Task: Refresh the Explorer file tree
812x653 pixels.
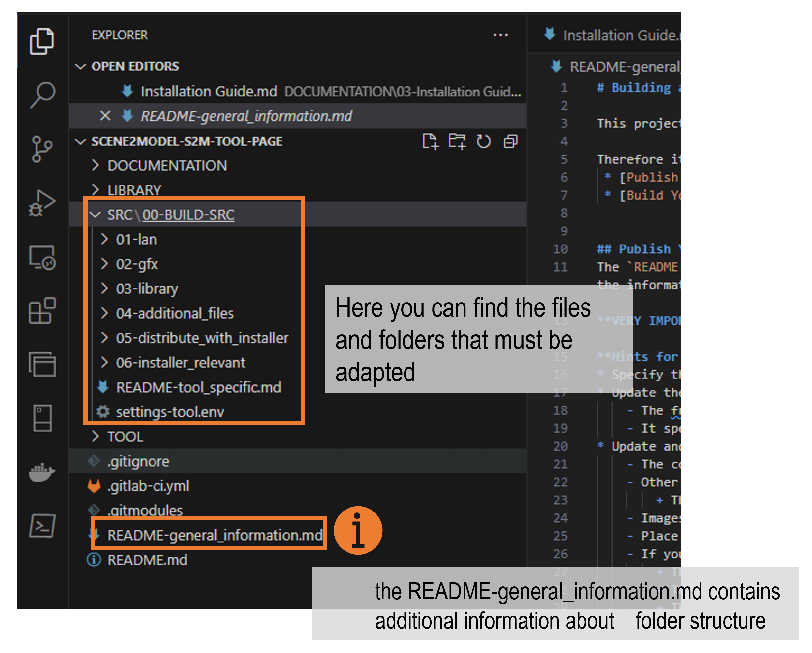Action: tap(484, 141)
